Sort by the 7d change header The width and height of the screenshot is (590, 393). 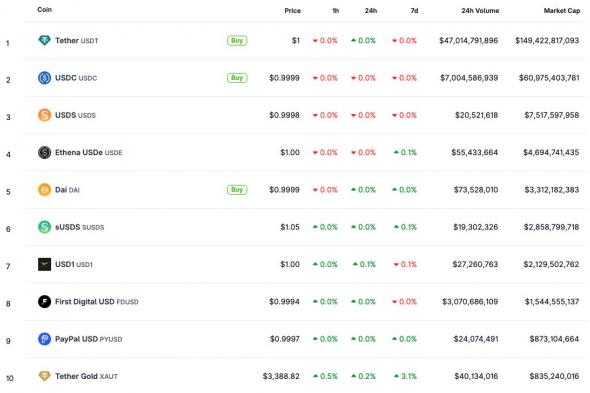pyautogui.click(x=414, y=11)
